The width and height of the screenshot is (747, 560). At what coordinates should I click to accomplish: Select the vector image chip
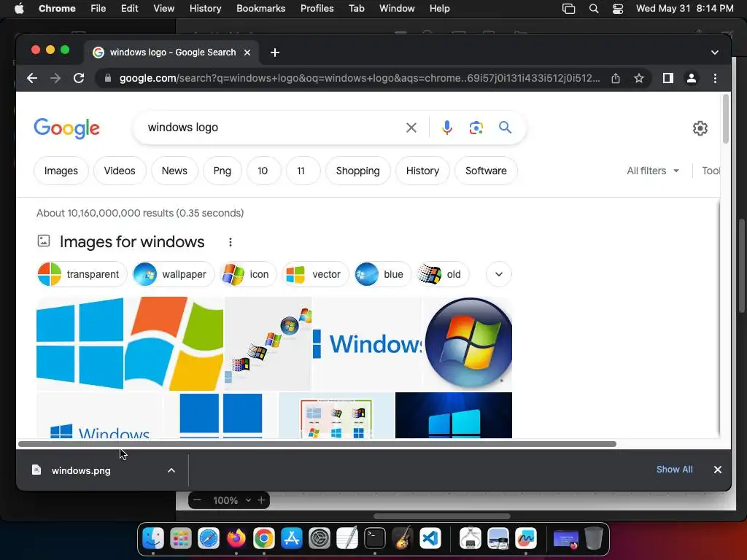(315, 274)
